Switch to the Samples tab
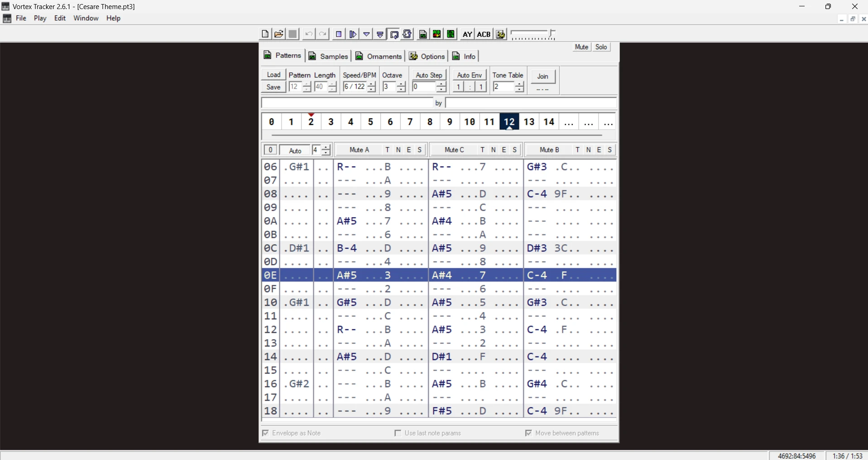Screen dimensions: 868x460 (x=328, y=56)
